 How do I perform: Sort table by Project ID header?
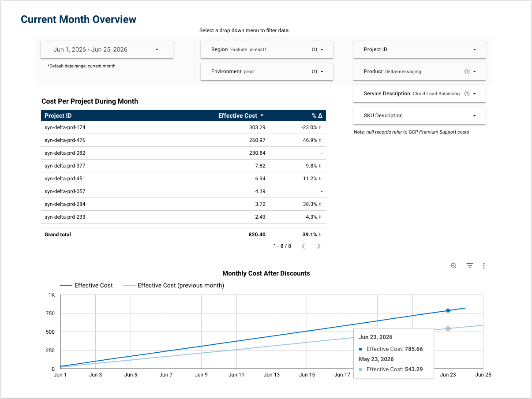point(58,116)
